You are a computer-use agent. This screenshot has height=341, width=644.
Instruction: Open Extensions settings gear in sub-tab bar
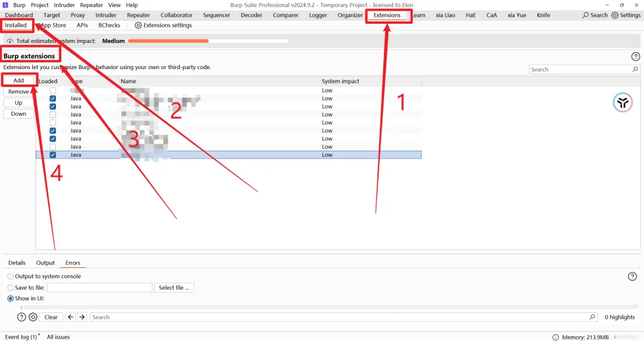[x=138, y=26]
